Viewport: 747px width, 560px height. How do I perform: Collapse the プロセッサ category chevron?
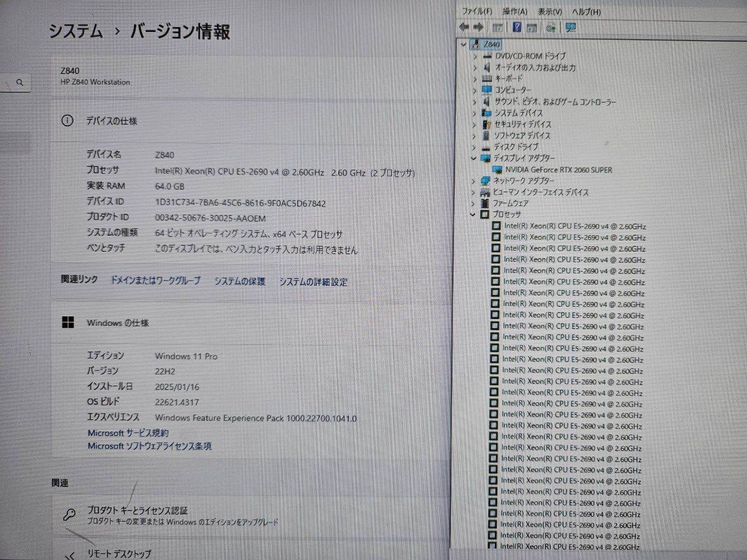click(473, 214)
